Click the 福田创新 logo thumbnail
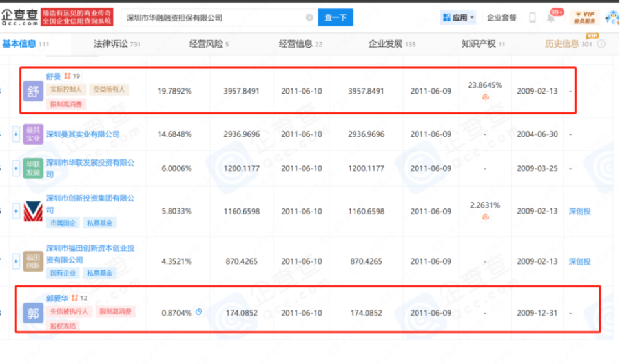Image resolution: width=620 pixels, height=364 pixels. click(33, 261)
